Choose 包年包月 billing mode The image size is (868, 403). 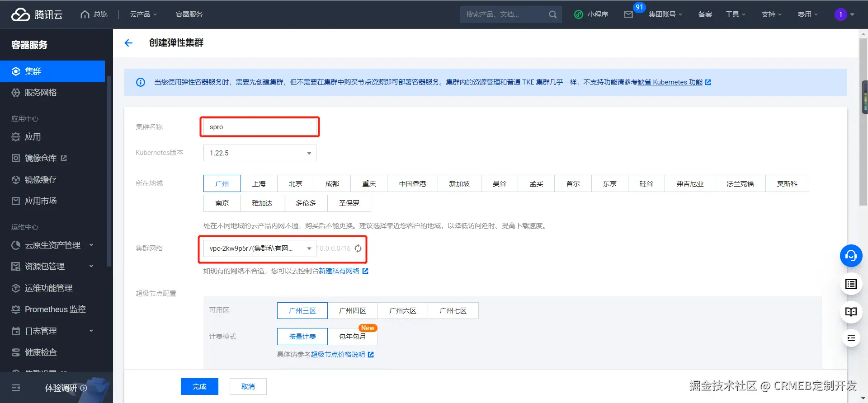coord(353,337)
